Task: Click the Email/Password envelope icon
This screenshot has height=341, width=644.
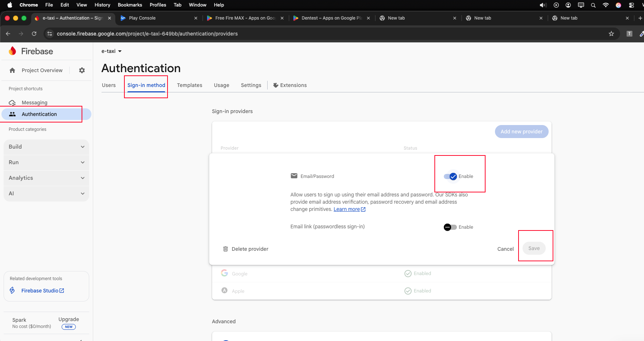Action: (294, 176)
